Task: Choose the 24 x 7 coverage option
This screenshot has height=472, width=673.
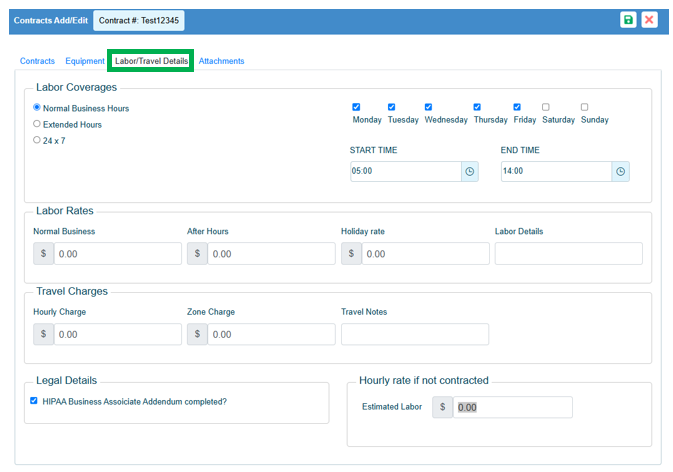Action: (x=37, y=140)
